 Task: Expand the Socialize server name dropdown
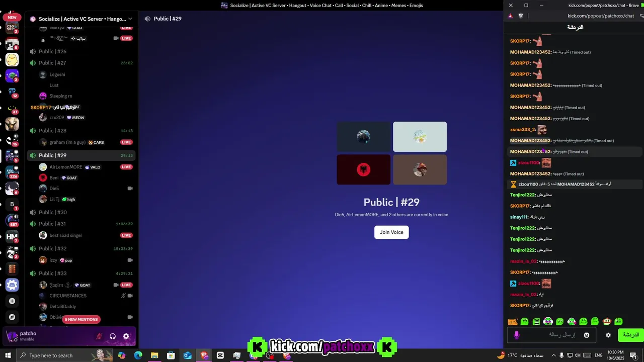click(x=130, y=19)
